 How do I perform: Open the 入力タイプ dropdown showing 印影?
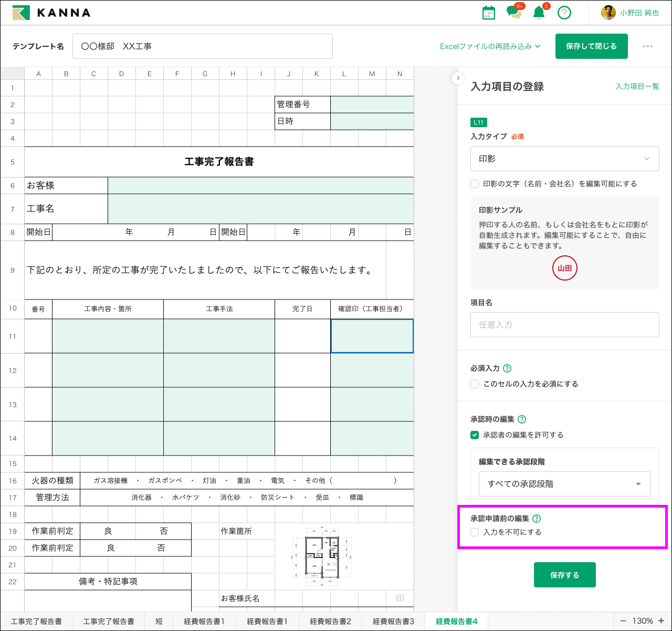(x=564, y=159)
